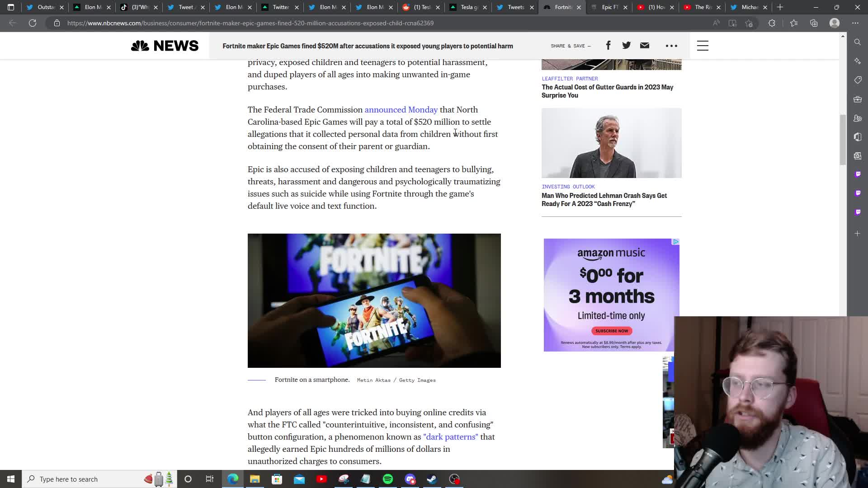The width and height of the screenshot is (868, 488).
Task: Click the Fortnite smartphone article image
Action: coord(374,300)
